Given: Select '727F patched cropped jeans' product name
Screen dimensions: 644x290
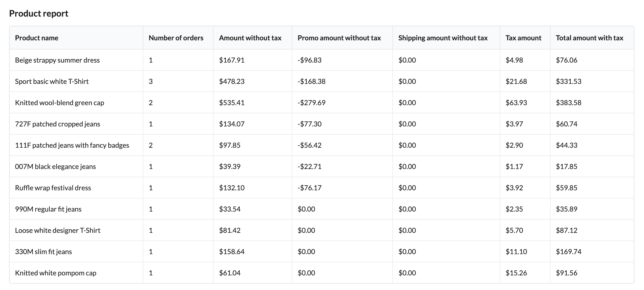Looking at the screenshot, I should coord(58,124).
